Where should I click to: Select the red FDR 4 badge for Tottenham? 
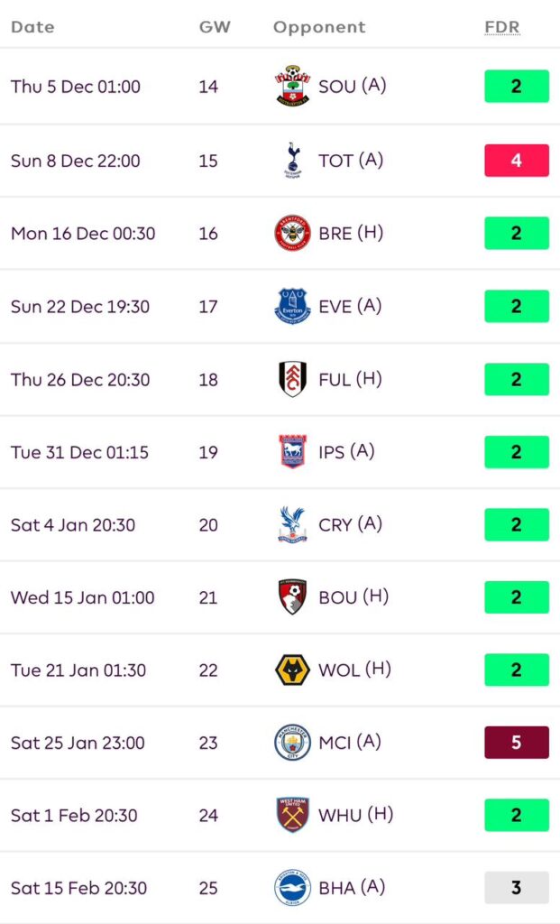click(x=516, y=160)
